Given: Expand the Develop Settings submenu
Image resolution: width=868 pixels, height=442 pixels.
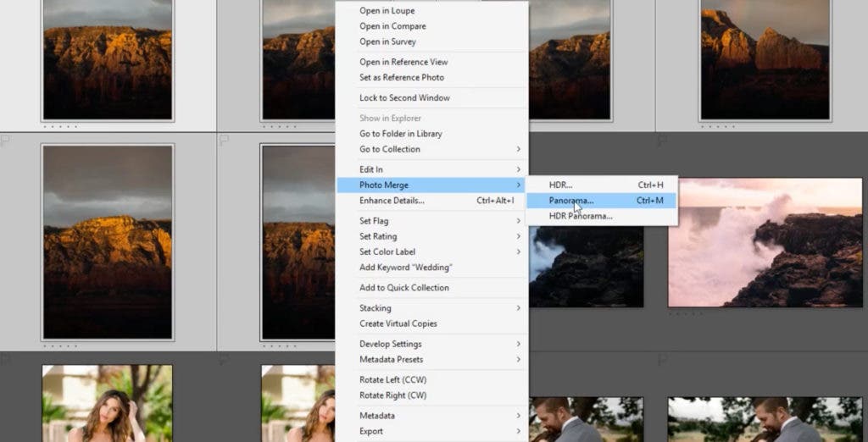Looking at the screenshot, I should click(x=518, y=344).
